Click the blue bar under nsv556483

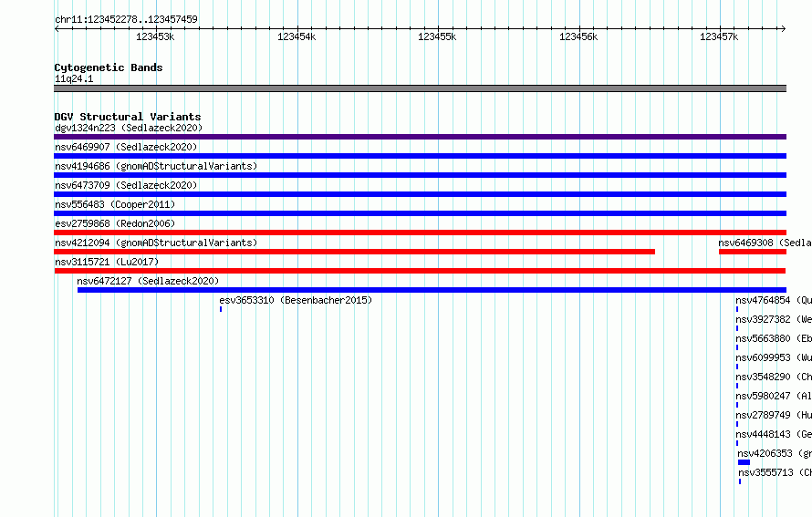pyautogui.click(x=420, y=213)
